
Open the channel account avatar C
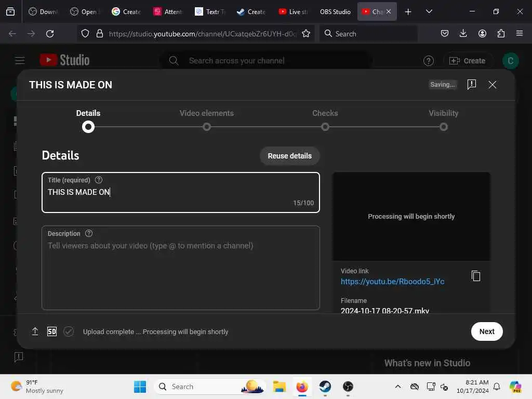510,61
